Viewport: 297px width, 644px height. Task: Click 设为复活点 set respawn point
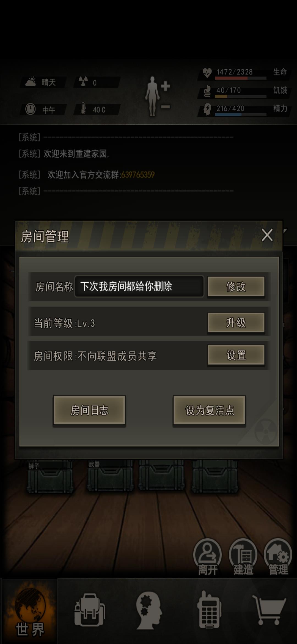coord(209,410)
